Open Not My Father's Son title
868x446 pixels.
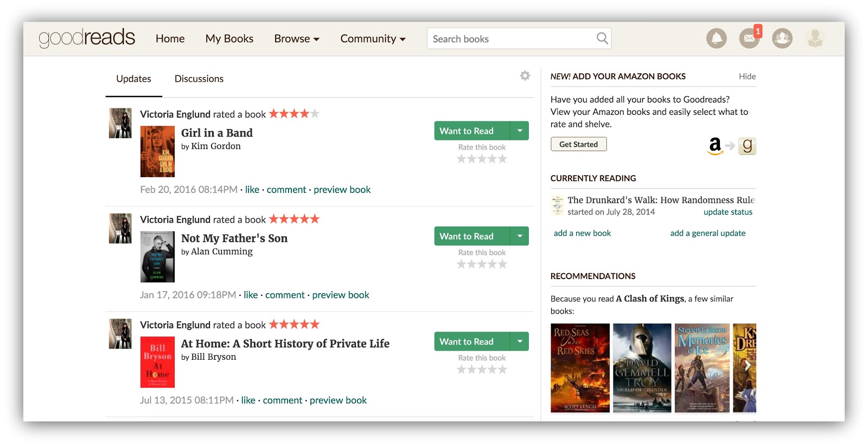pyautogui.click(x=234, y=238)
